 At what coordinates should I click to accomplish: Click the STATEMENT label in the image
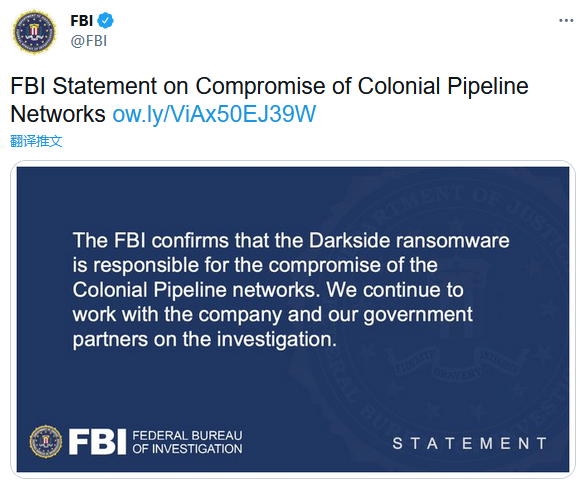pos(470,443)
